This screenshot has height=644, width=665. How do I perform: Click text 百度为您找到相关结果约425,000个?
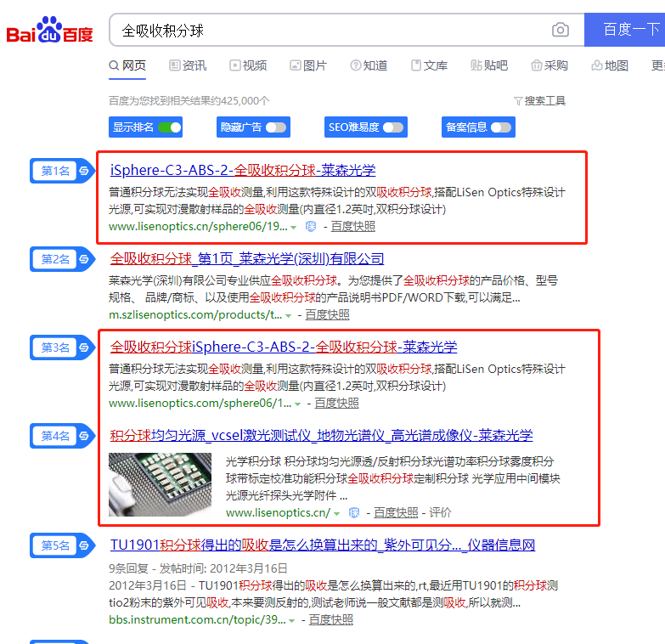click(189, 101)
